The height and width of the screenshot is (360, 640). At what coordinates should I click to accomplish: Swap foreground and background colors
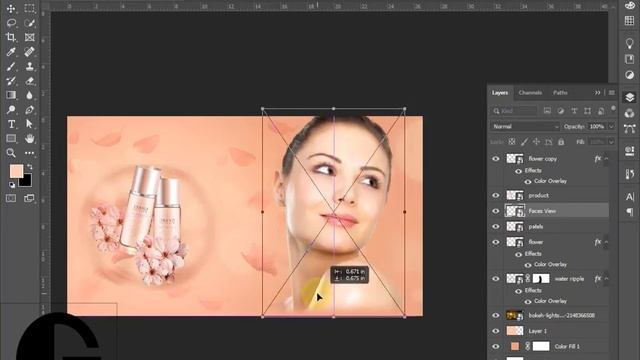click(29, 167)
